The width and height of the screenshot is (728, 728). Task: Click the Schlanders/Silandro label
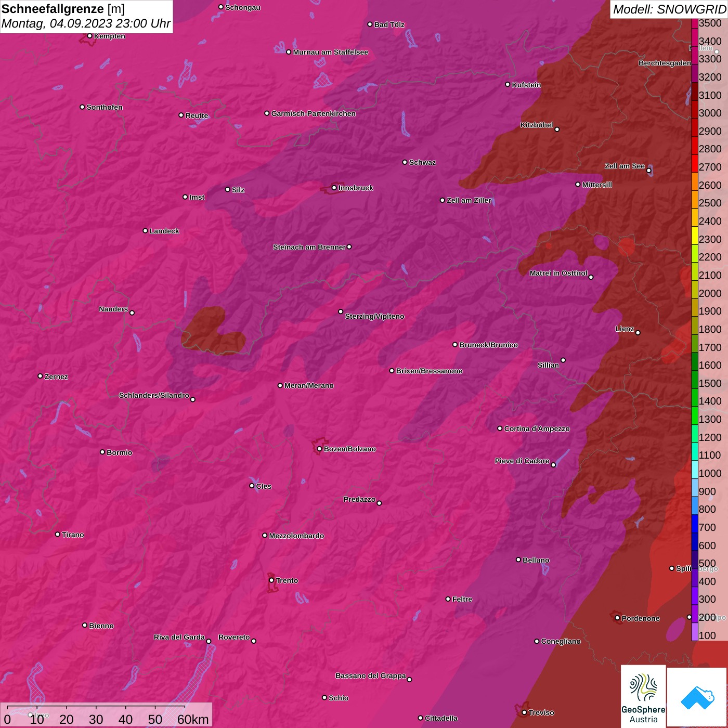tap(154, 395)
